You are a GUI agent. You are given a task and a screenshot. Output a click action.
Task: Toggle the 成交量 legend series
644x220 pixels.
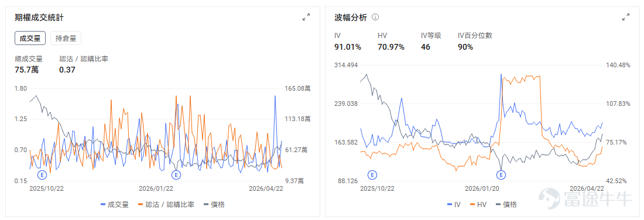pos(115,204)
